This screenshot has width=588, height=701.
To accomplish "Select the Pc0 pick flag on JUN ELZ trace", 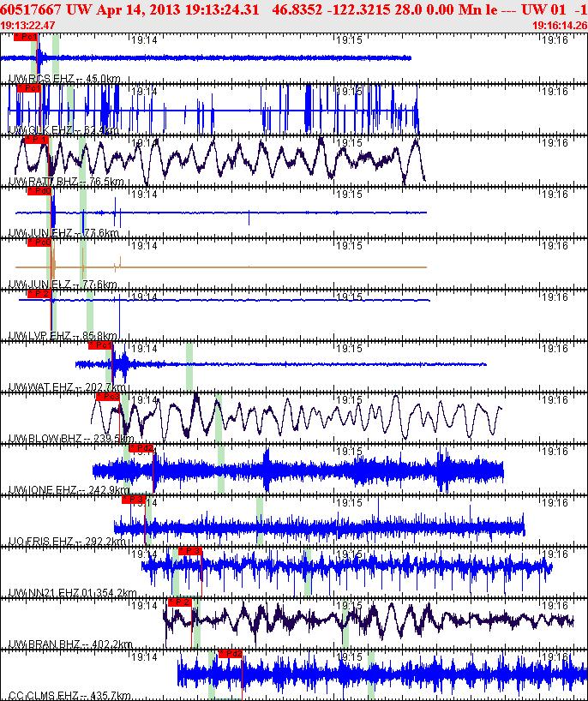I will (x=39, y=243).
